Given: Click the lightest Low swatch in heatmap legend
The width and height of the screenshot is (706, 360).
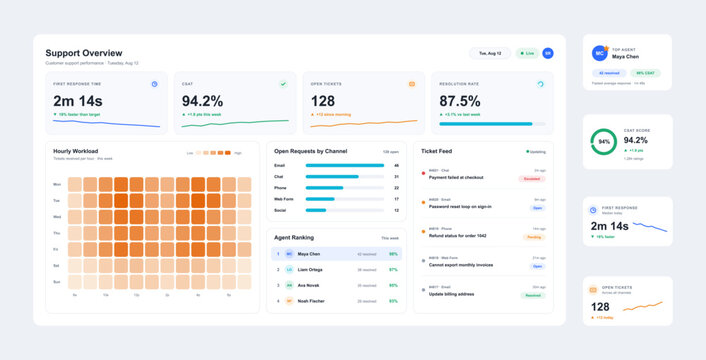Looking at the screenshot, I should click(199, 153).
